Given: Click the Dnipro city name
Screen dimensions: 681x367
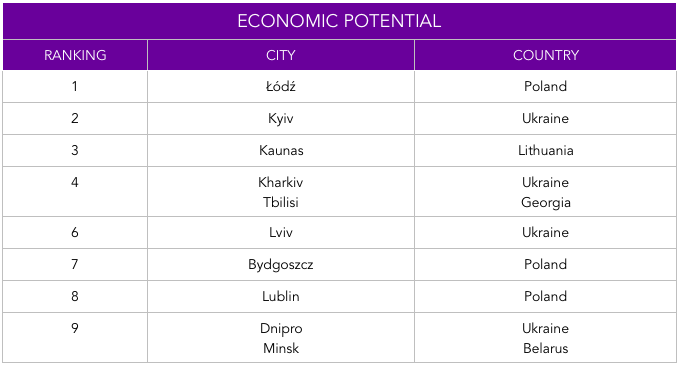Looking at the screenshot, I should coord(281,328).
